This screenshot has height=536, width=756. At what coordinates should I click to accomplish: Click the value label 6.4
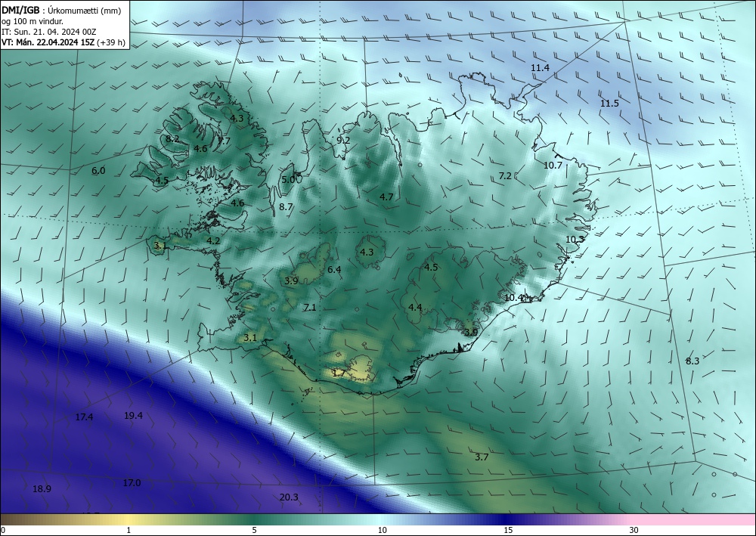pyautogui.click(x=334, y=269)
